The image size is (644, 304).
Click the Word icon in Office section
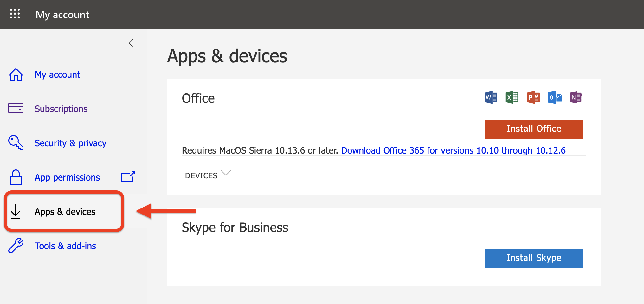(x=491, y=97)
